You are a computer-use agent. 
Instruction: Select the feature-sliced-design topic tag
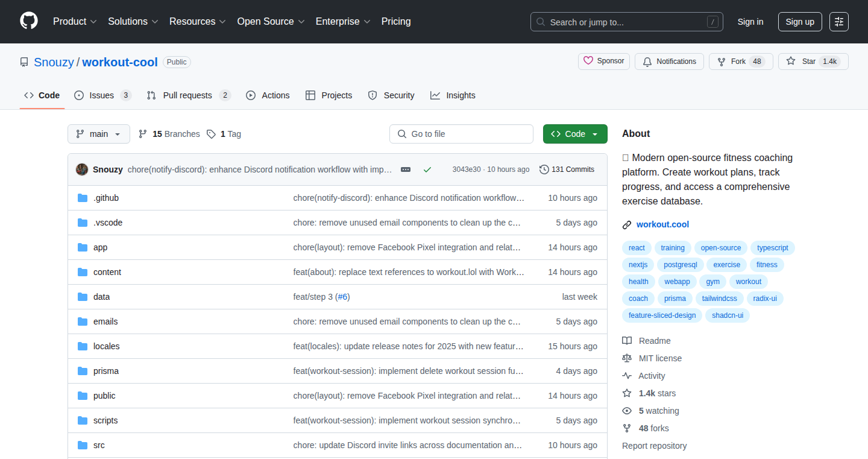(662, 315)
